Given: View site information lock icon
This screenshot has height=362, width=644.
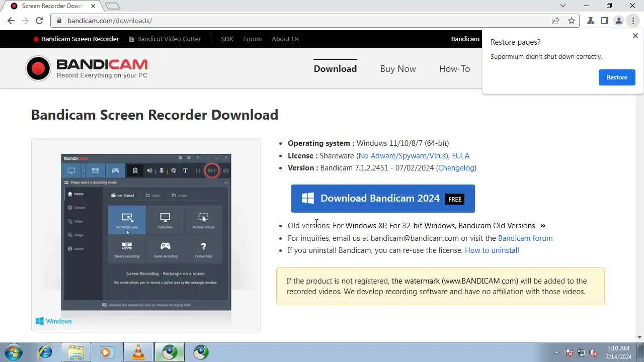Looking at the screenshot, I should 59,21.
